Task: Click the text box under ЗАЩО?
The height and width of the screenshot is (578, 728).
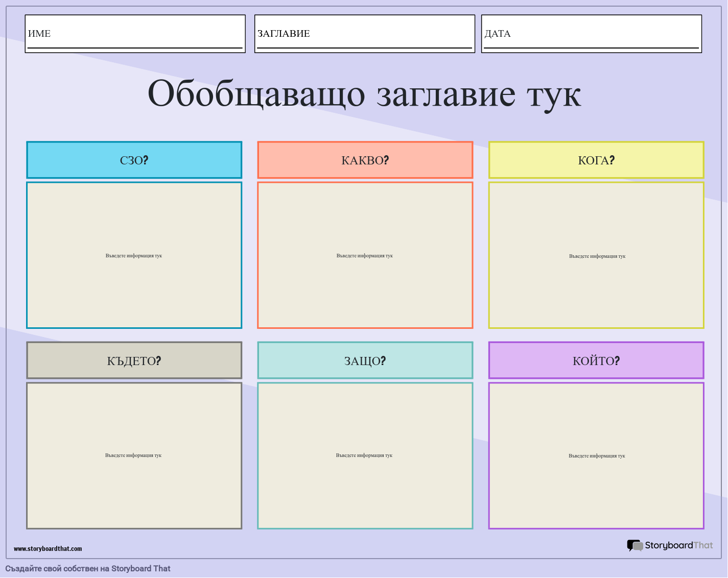Action: [365, 454]
